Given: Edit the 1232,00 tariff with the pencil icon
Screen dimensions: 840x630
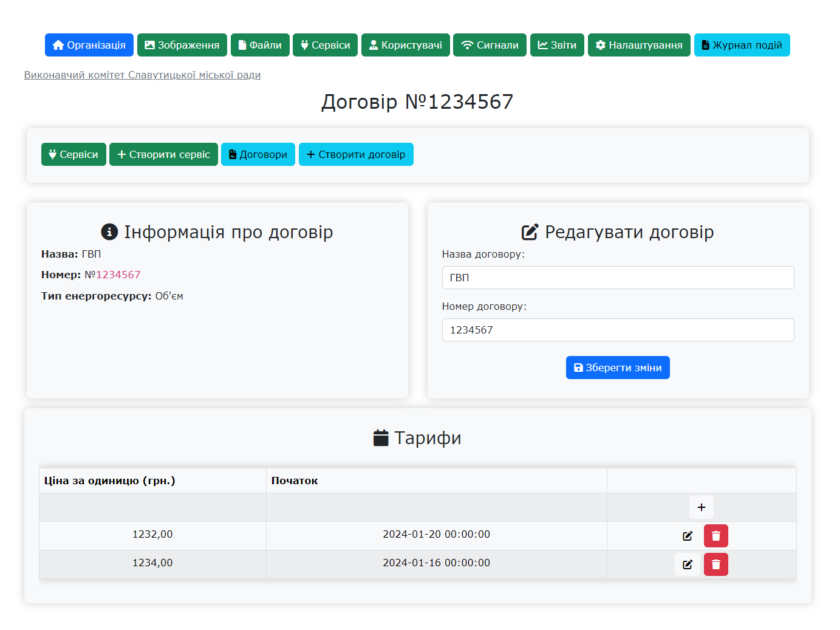Looking at the screenshot, I should 687,536.
